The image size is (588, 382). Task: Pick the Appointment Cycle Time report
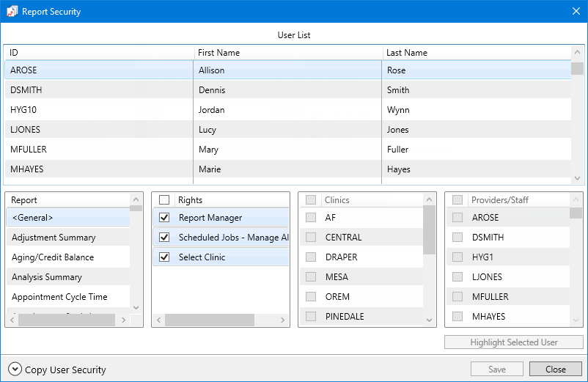coord(59,297)
